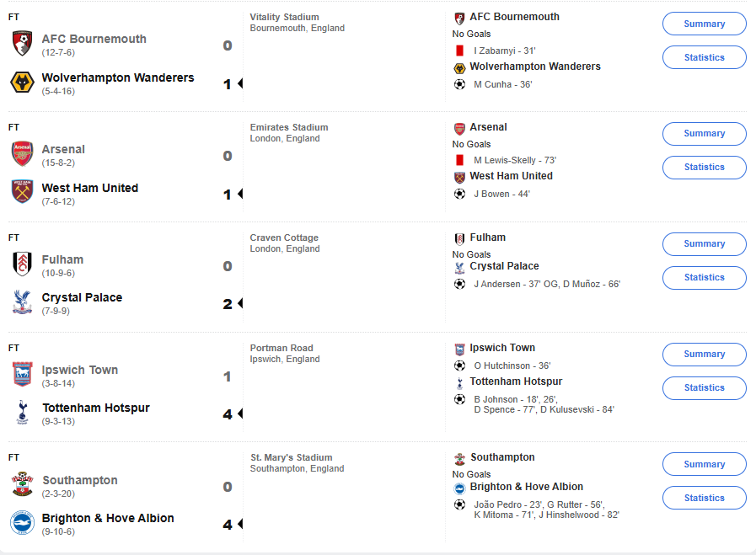Open the Tottenham Hotspur team name link

tap(96, 408)
